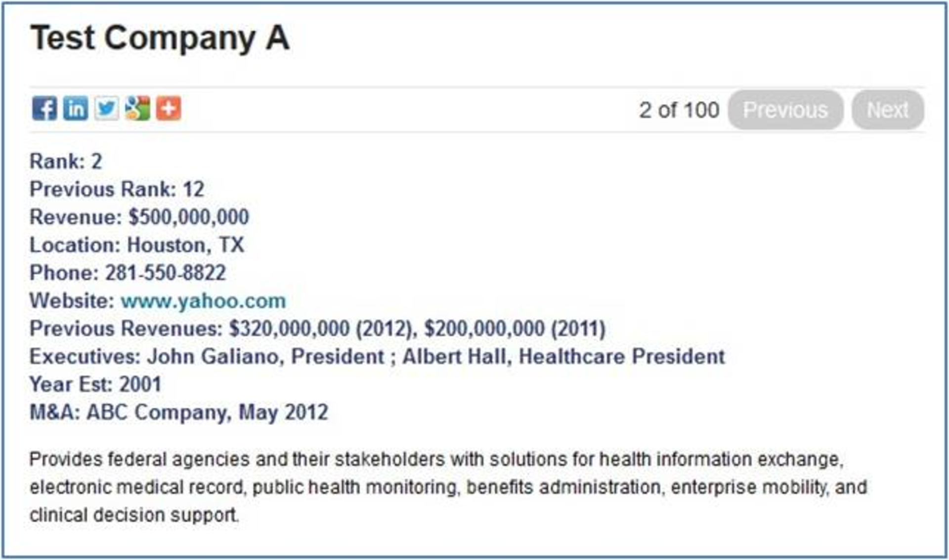Tweet this via the Twitter icon
The width and height of the screenshot is (949, 560).
pos(107,109)
